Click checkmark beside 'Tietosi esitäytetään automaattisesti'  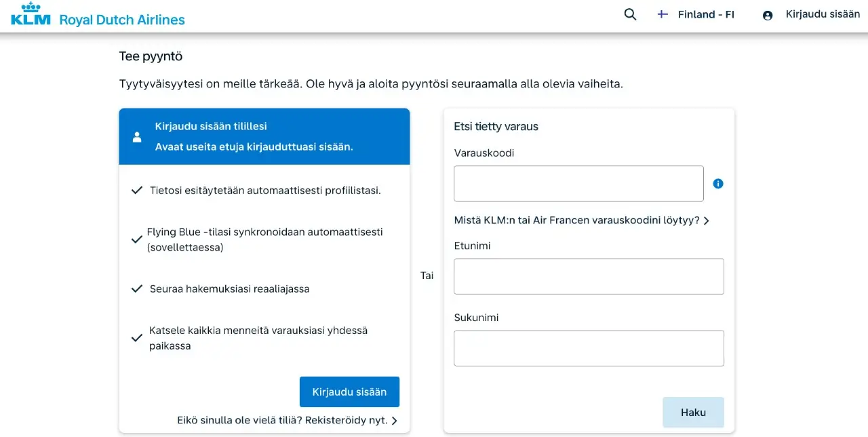(136, 190)
